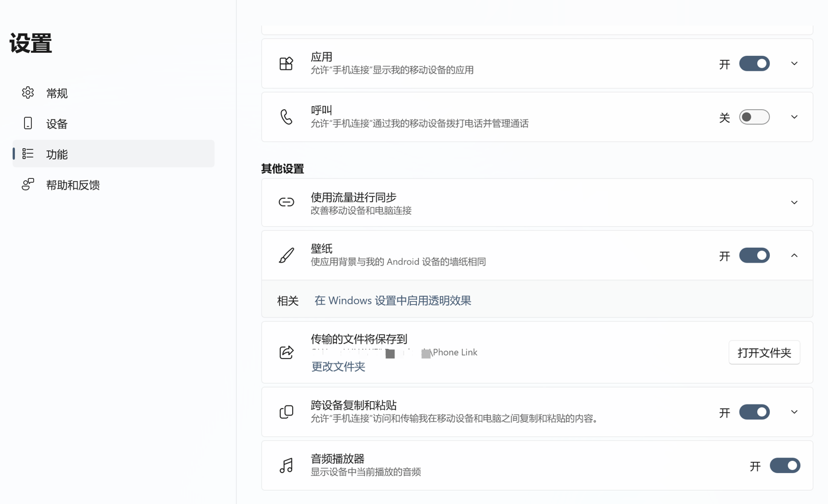Click the copy icon in 跨设备复制和粘贴 row
828x504 pixels.
pos(286,412)
